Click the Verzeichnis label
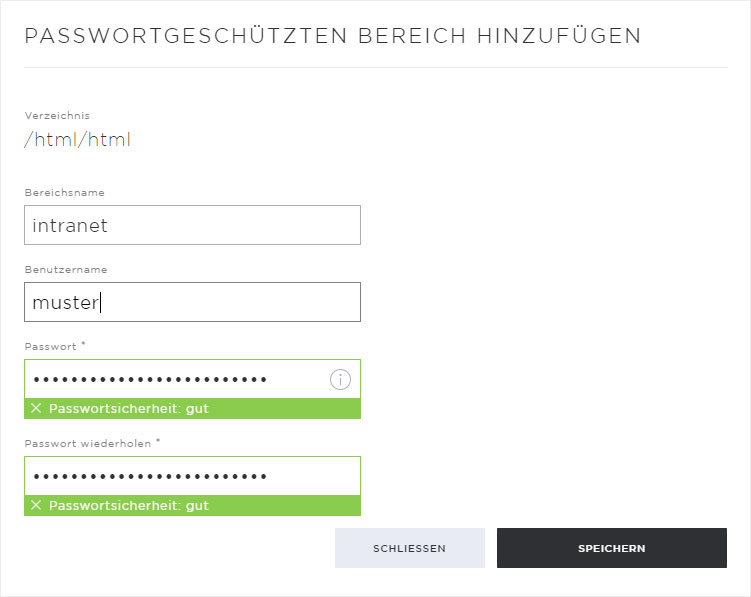Viewport: 751px width, 597px height. (57, 115)
